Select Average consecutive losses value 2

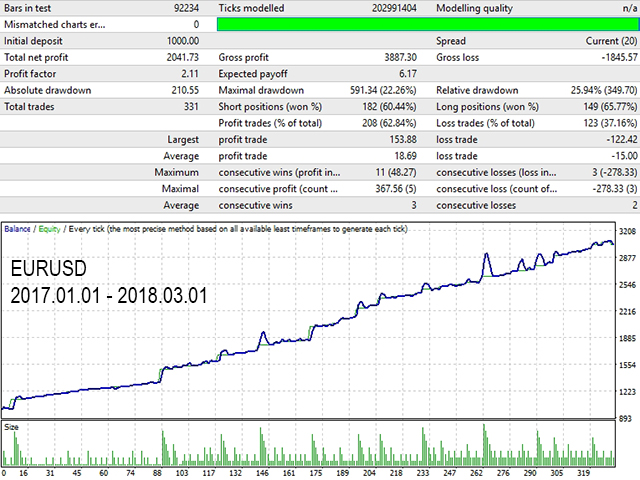634,205
